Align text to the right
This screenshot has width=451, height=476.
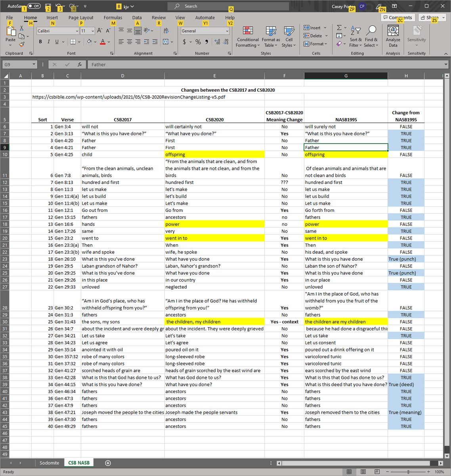138,42
